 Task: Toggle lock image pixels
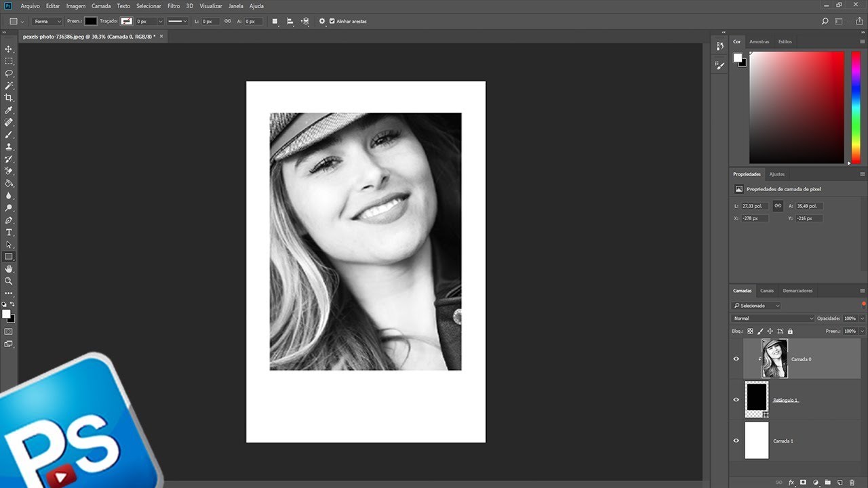[760, 331]
